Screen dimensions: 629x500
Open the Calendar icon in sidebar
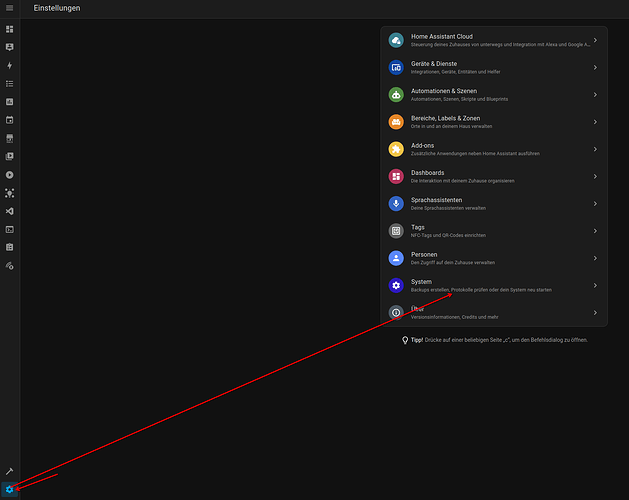click(x=10, y=120)
